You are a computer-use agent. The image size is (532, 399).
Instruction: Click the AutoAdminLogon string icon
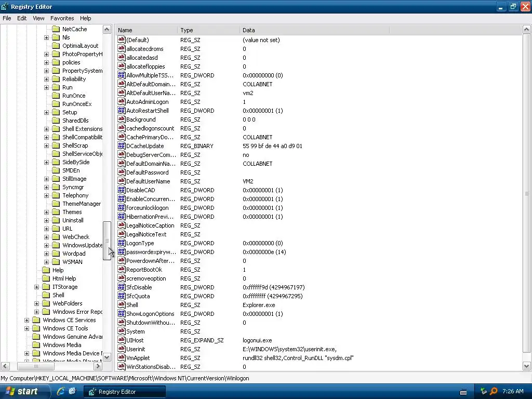(122, 101)
